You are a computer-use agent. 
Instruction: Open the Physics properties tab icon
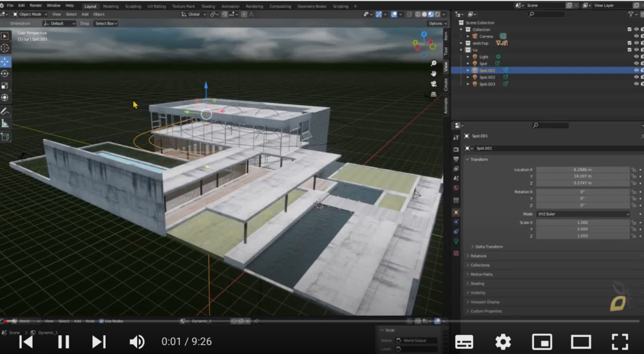pyautogui.click(x=456, y=222)
